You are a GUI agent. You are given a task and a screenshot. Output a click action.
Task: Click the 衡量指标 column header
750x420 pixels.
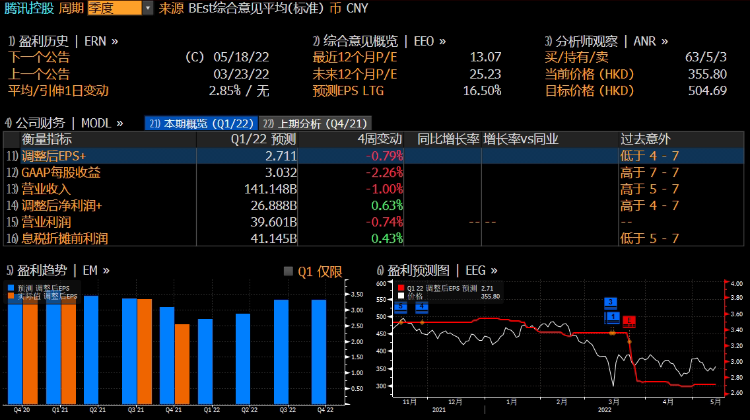click(x=46, y=139)
